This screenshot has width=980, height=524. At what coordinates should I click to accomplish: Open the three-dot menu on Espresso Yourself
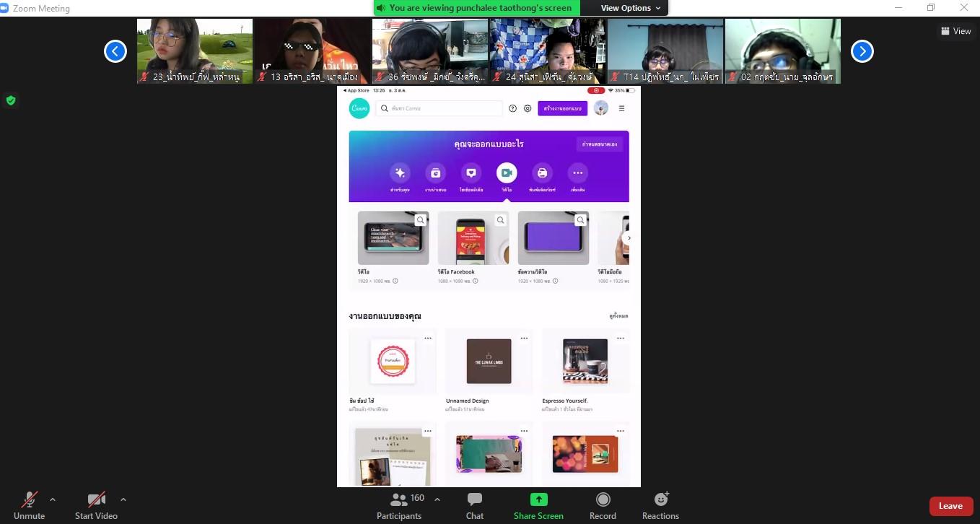click(x=621, y=338)
